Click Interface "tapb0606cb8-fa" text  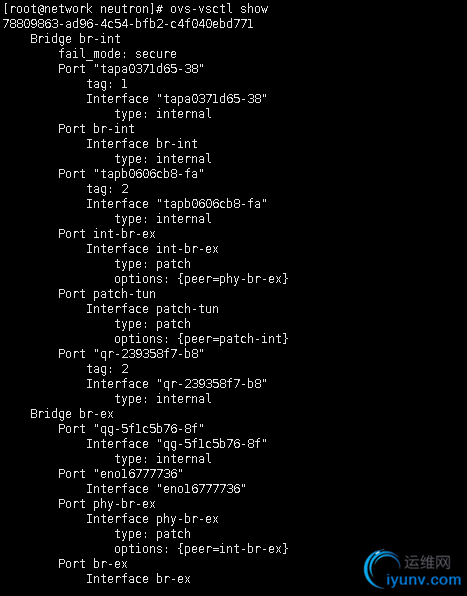[x=177, y=204]
